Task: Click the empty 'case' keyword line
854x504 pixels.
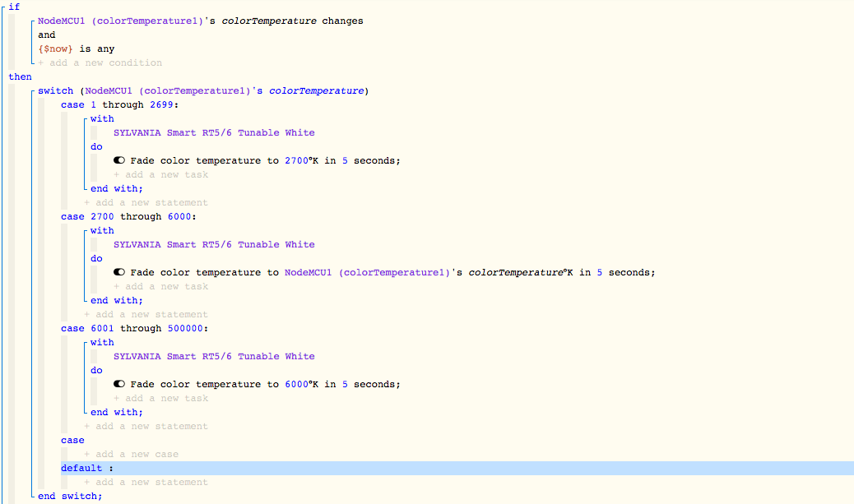Action: click(72, 441)
